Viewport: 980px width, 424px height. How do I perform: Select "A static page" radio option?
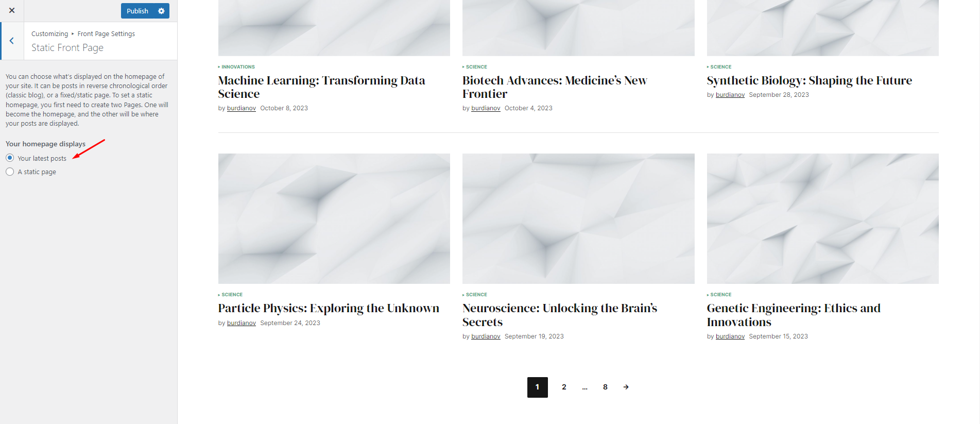(x=10, y=172)
